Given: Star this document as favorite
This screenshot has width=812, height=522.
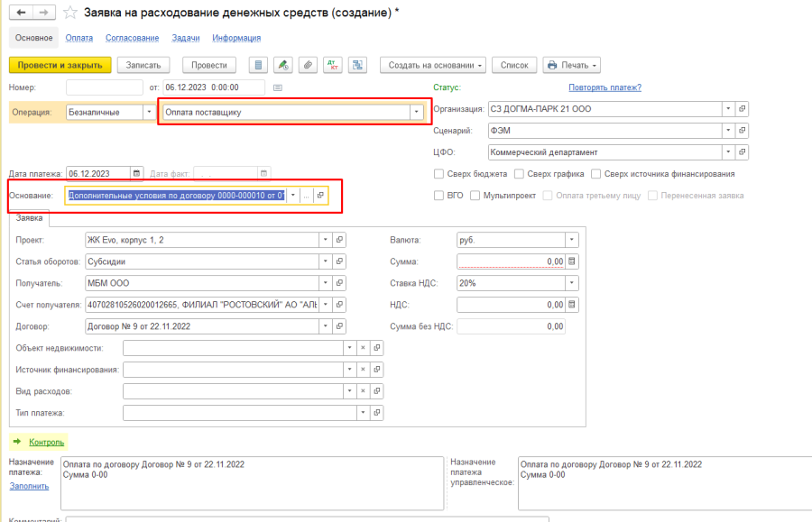Looking at the screenshot, I should click(69, 14).
